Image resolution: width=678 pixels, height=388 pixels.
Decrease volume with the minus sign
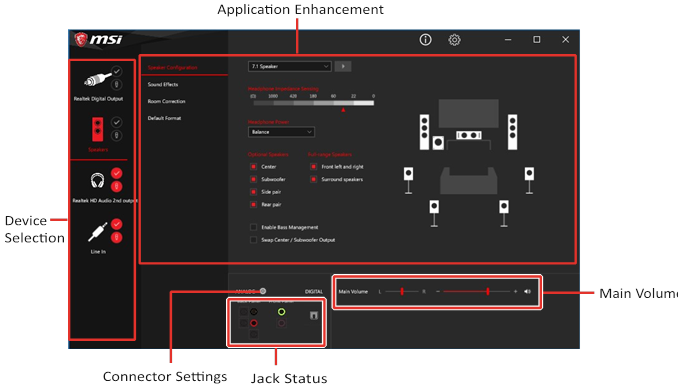438,292
